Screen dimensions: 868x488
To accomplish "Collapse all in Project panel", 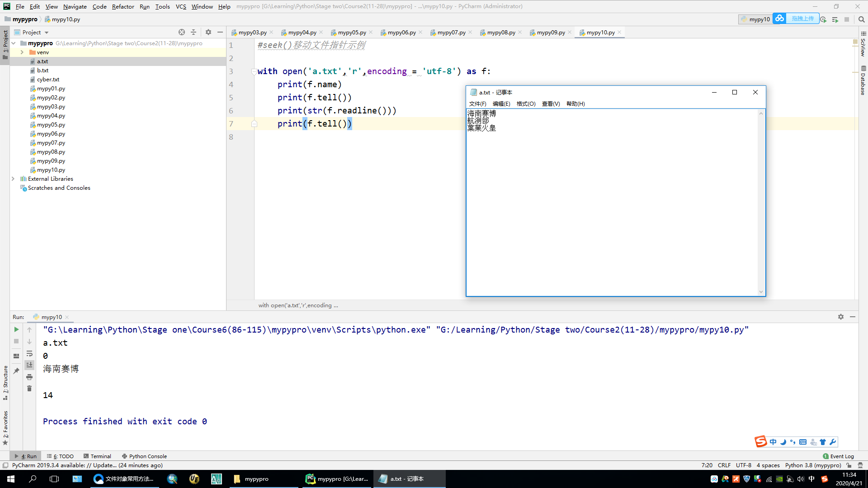I will (x=193, y=32).
